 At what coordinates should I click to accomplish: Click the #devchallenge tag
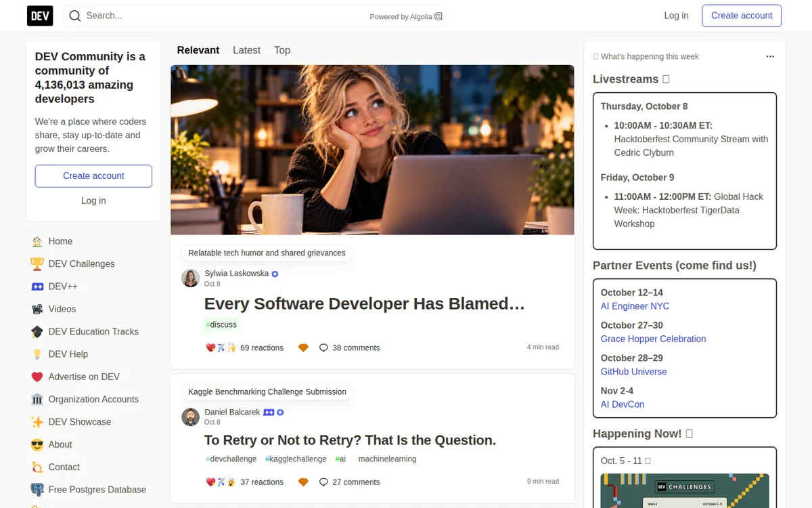point(231,459)
